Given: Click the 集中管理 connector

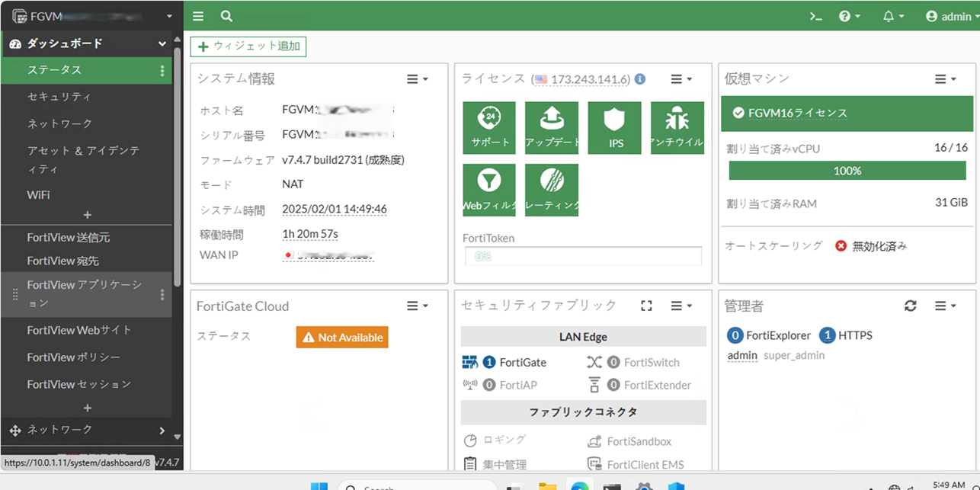Looking at the screenshot, I should (x=495, y=464).
